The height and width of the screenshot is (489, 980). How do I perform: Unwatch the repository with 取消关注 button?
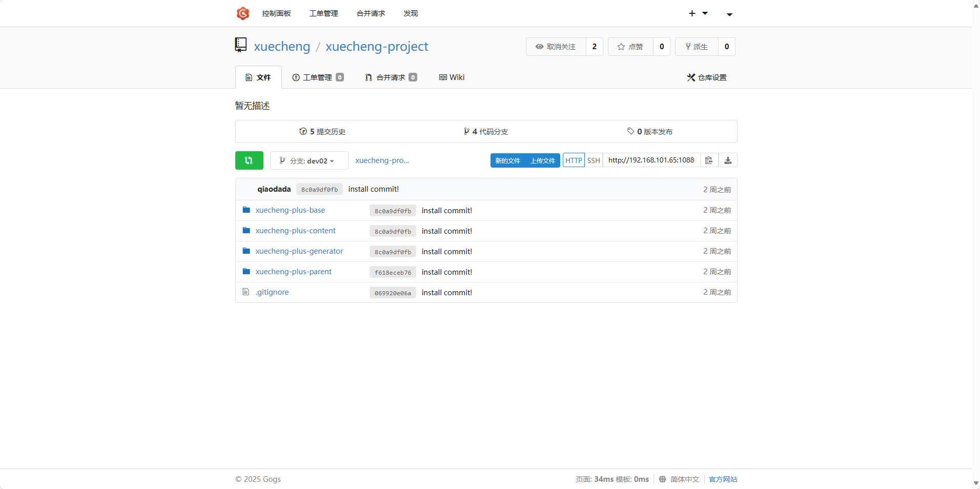556,47
